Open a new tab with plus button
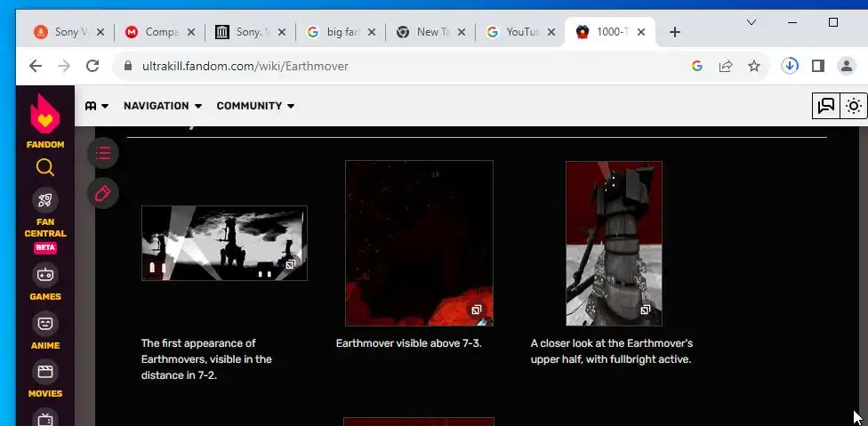 (x=674, y=32)
